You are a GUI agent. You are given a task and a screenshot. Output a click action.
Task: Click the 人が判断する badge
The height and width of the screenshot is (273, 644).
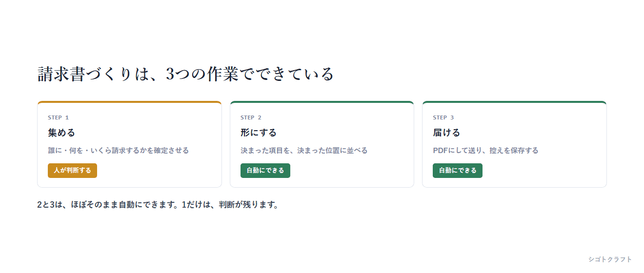tap(72, 171)
